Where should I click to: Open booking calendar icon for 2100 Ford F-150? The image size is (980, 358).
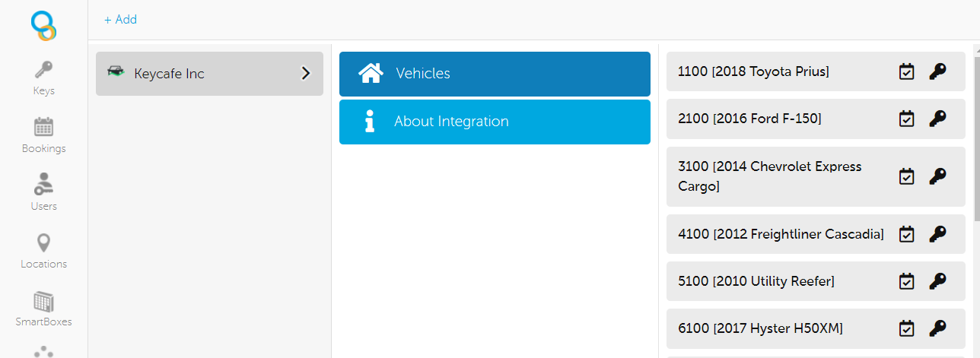click(906, 119)
